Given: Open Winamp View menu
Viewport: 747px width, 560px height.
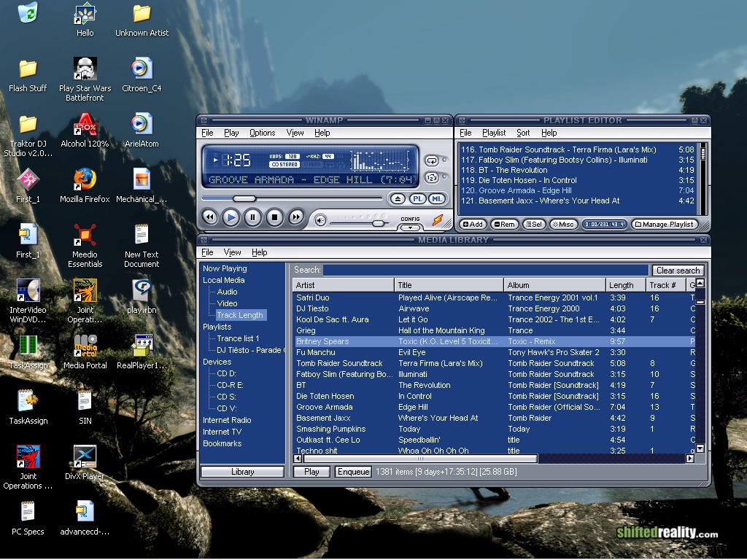Looking at the screenshot, I should [295, 133].
